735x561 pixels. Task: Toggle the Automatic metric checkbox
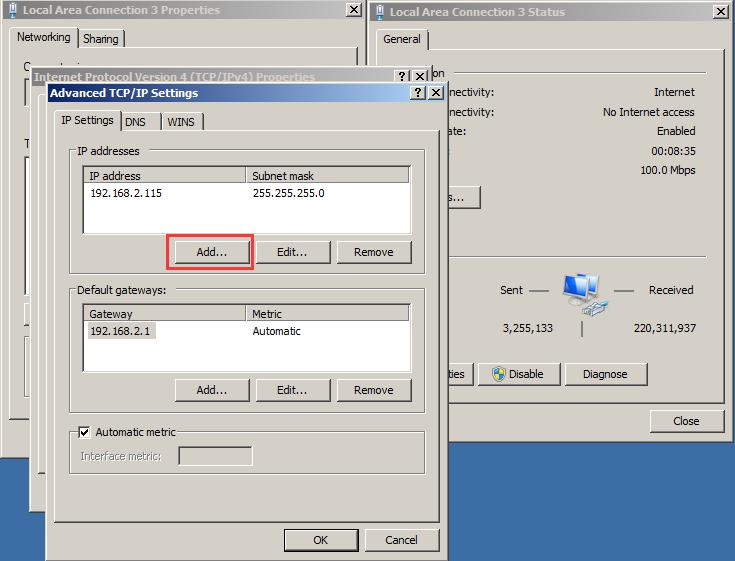tap(85, 432)
